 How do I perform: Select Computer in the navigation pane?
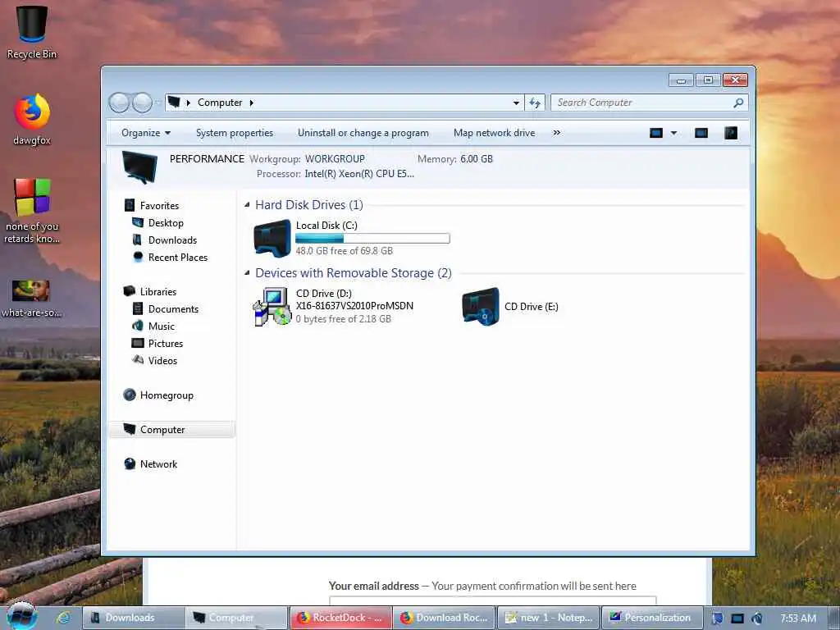(x=171, y=430)
